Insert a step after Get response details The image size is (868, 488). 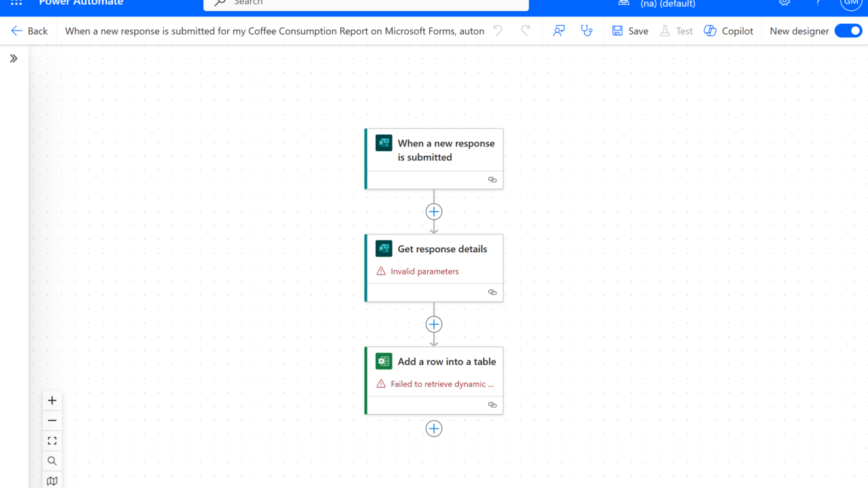434,324
